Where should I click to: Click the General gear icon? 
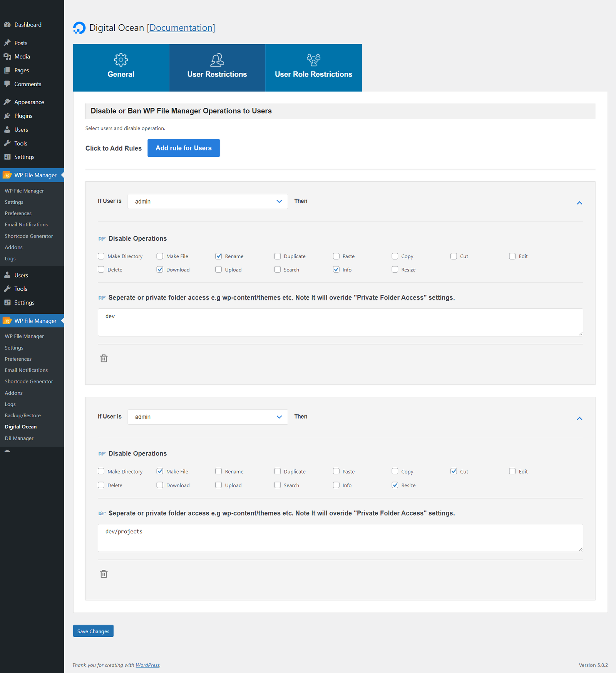[121, 60]
